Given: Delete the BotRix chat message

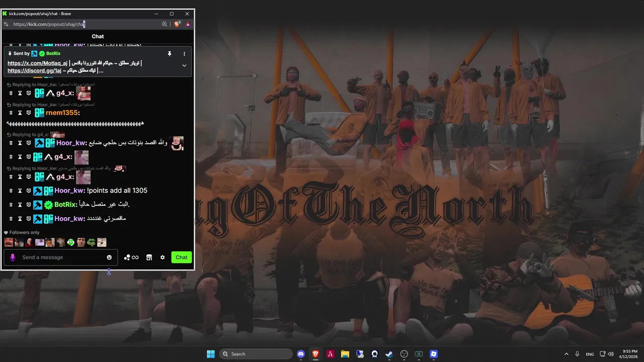Looking at the screenshot, I should pos(11,205).
